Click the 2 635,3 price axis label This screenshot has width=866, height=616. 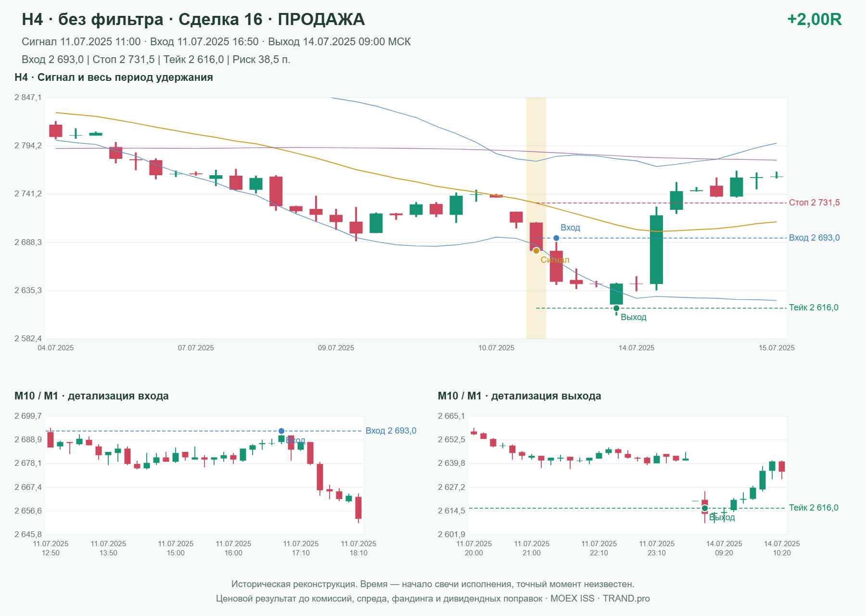click(28, 290)
